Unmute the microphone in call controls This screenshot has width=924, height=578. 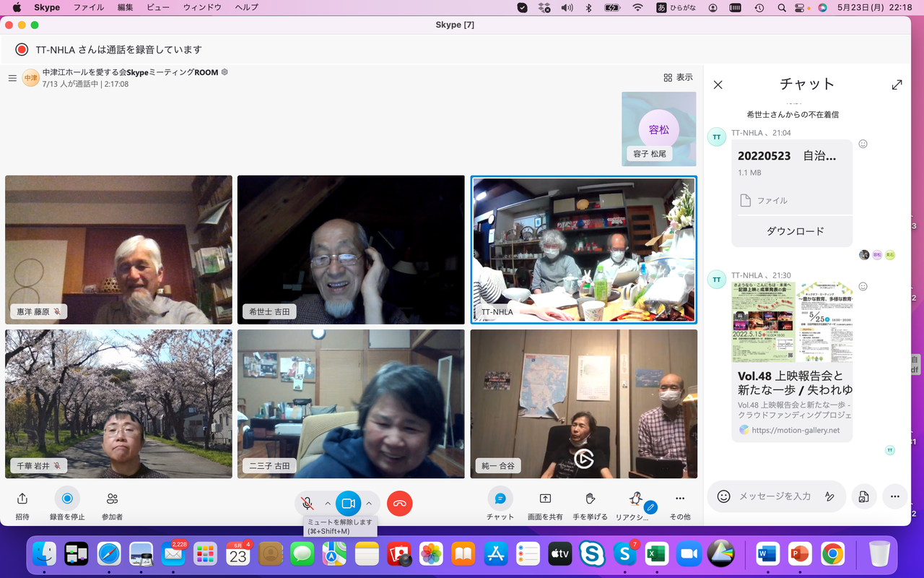coord(308,503)
